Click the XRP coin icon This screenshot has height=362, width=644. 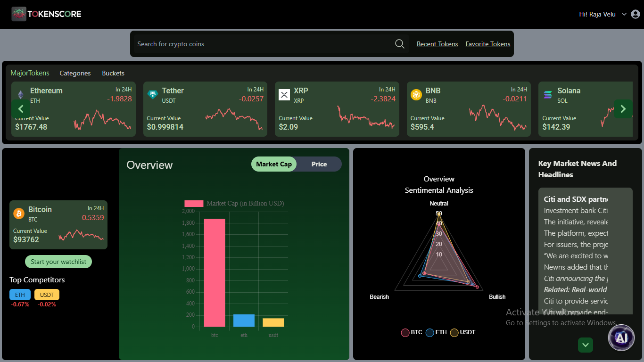[x=284, y=95]
